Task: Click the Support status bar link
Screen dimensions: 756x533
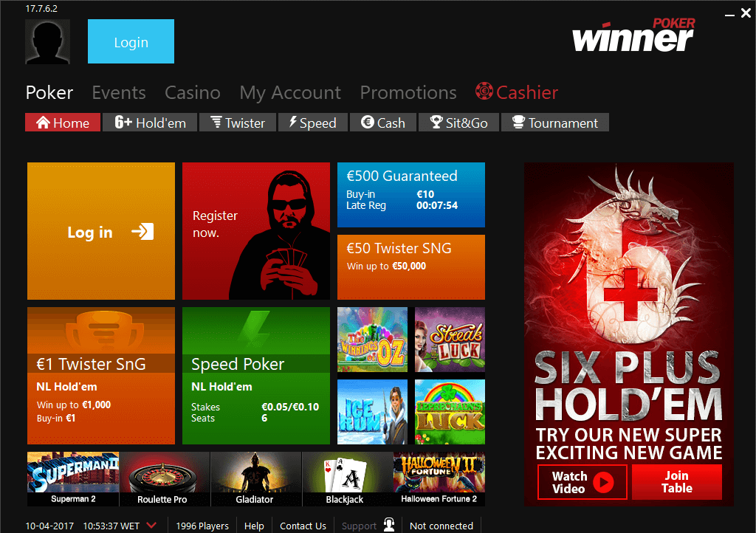Action: [359, 526]
